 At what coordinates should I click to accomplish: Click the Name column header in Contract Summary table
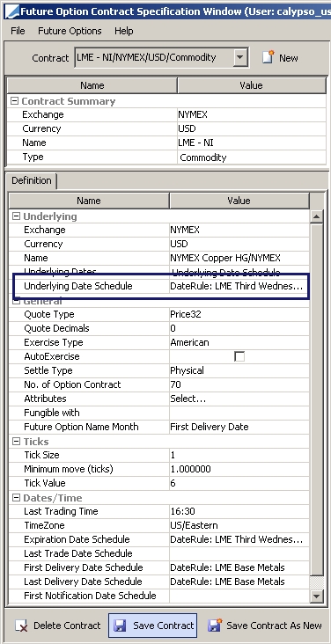(x=92, y=85)
